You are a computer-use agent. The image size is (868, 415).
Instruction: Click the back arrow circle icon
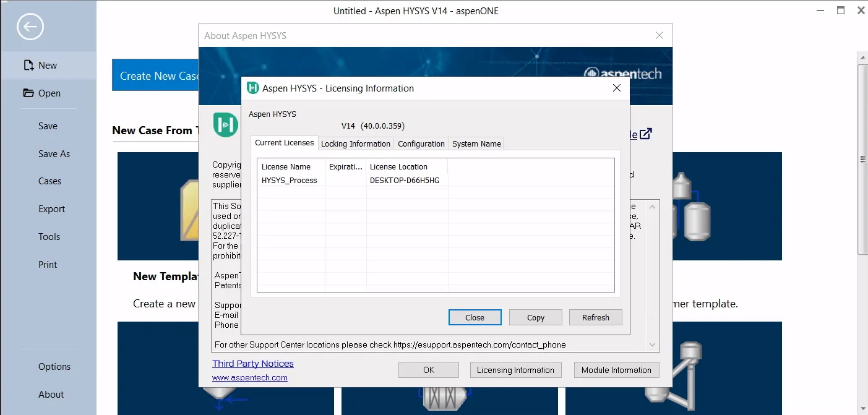coord(30,27)
